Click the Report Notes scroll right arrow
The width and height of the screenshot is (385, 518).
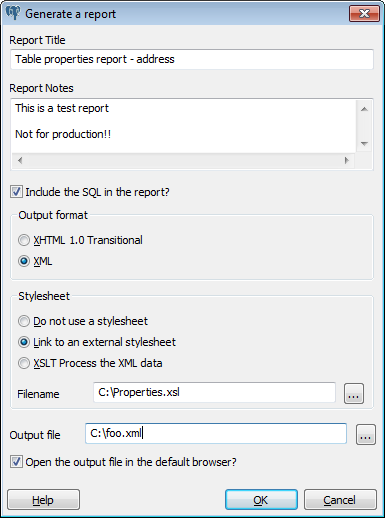tap(347, 161)
